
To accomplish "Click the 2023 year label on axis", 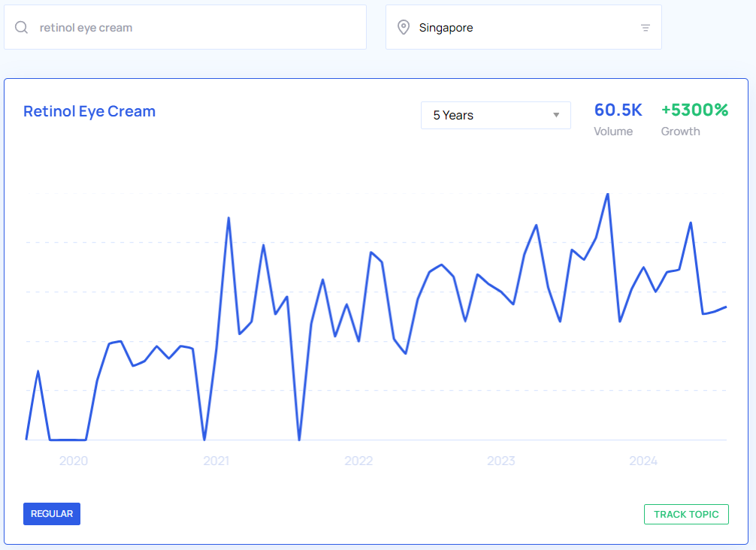I will point(501,461).
